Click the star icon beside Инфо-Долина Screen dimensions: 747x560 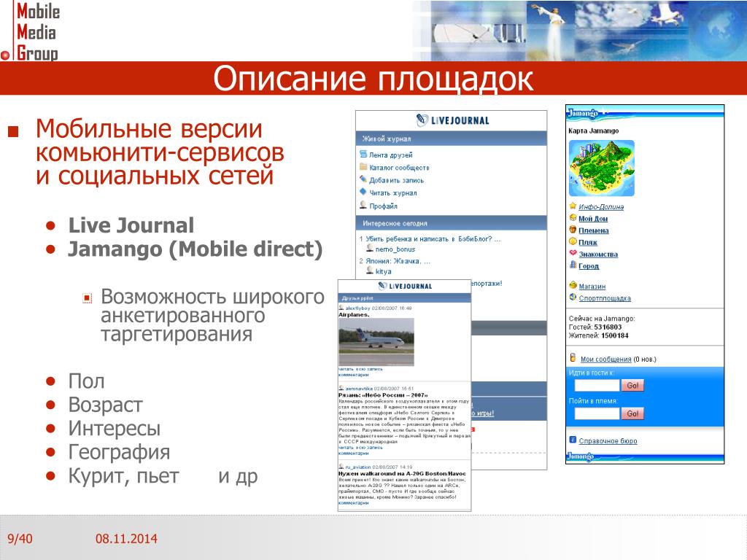pyautogui.click(x=573, y=206)
